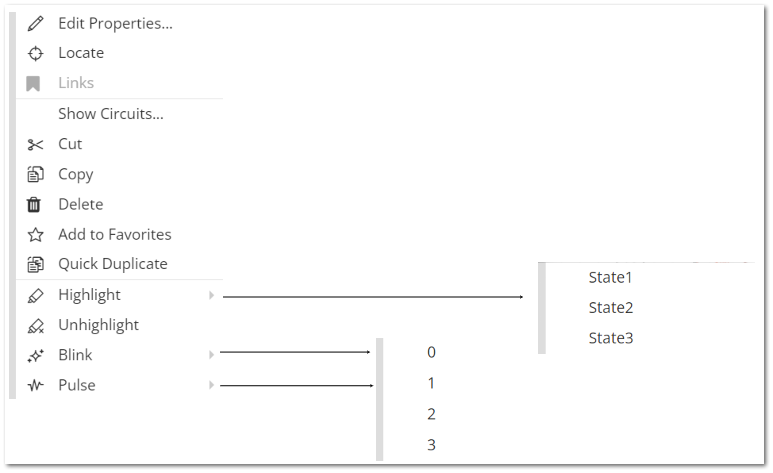The image size is (773, 473).
Task: Click the Unhighlight marker icon
Action: point(35,326)
